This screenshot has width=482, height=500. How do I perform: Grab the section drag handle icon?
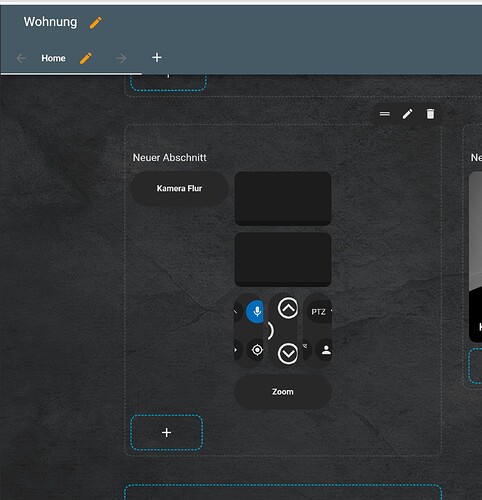tap(385, 114)
